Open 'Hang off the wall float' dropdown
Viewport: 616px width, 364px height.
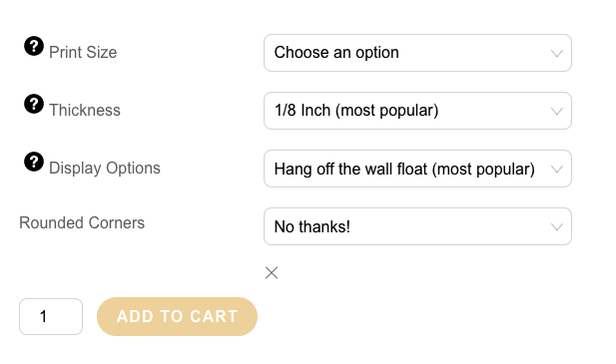click(x=417, y=169)
